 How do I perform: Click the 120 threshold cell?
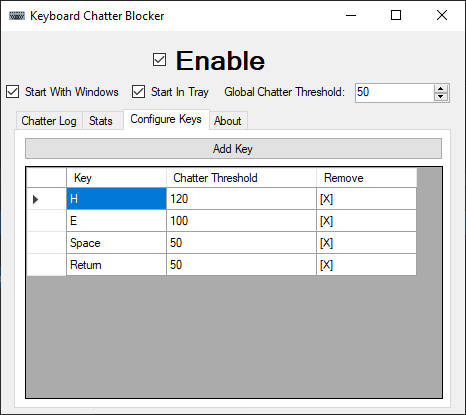241,199
